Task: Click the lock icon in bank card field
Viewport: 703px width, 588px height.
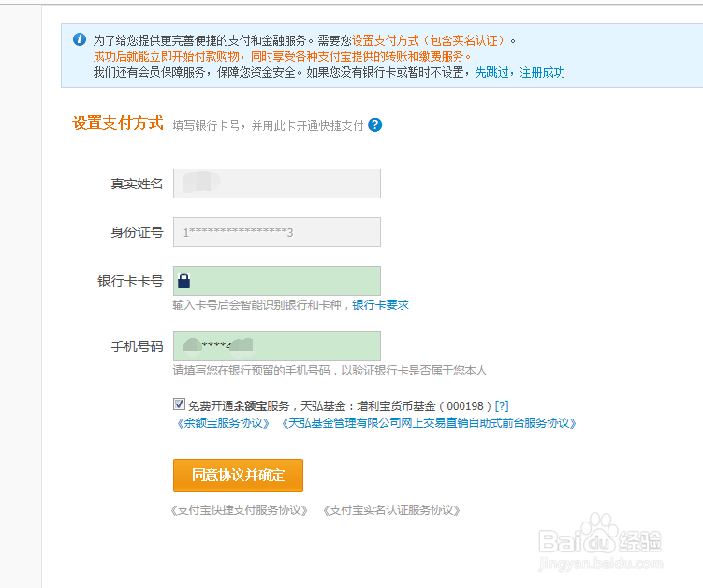Action: click(183, 281)
